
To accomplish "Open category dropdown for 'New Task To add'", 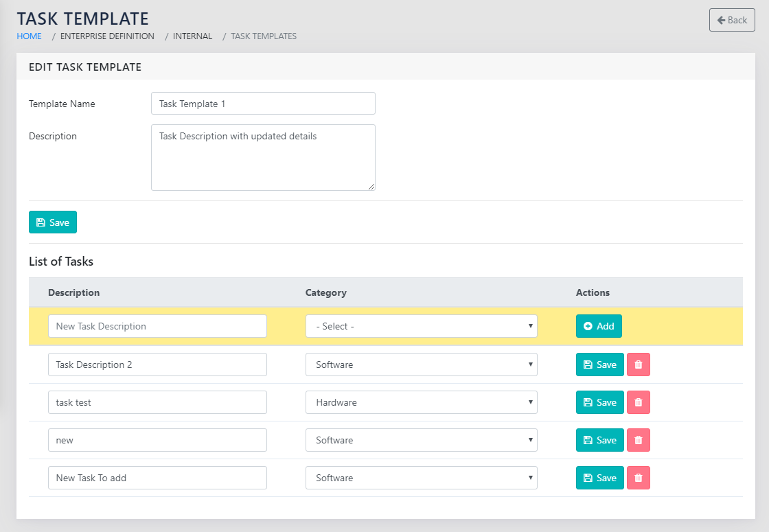I will [x=421, y=478].
